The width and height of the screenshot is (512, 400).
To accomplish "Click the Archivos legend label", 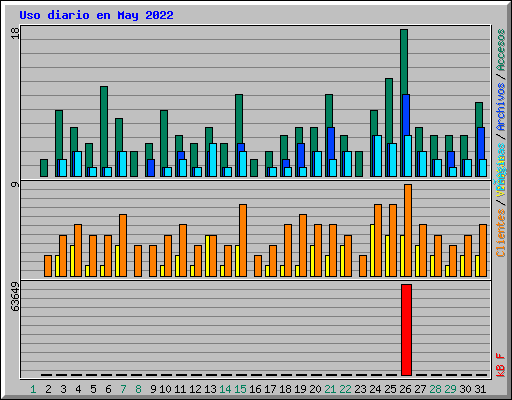I will (501, 107).
